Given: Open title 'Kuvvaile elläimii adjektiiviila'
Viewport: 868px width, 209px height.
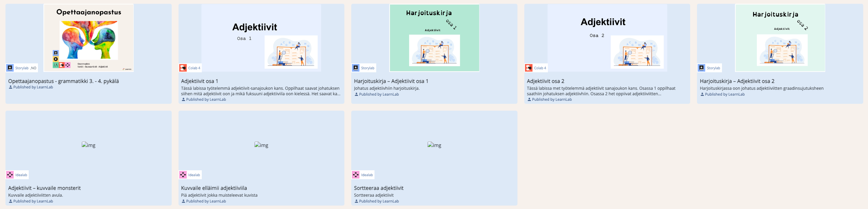Looking at the screenshot, I should tap(214, 188).
